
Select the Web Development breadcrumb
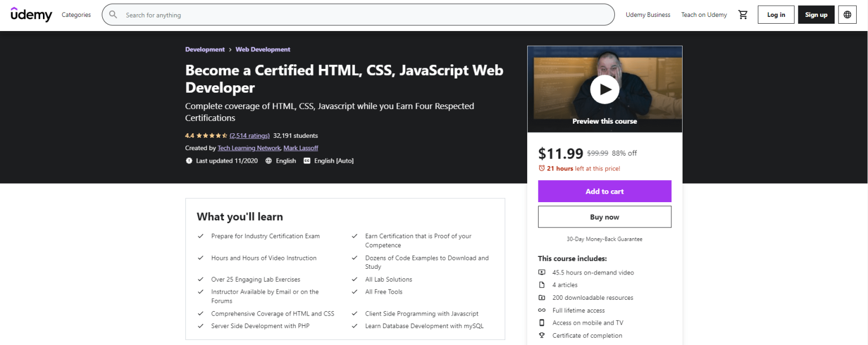(x=263, y=49)
